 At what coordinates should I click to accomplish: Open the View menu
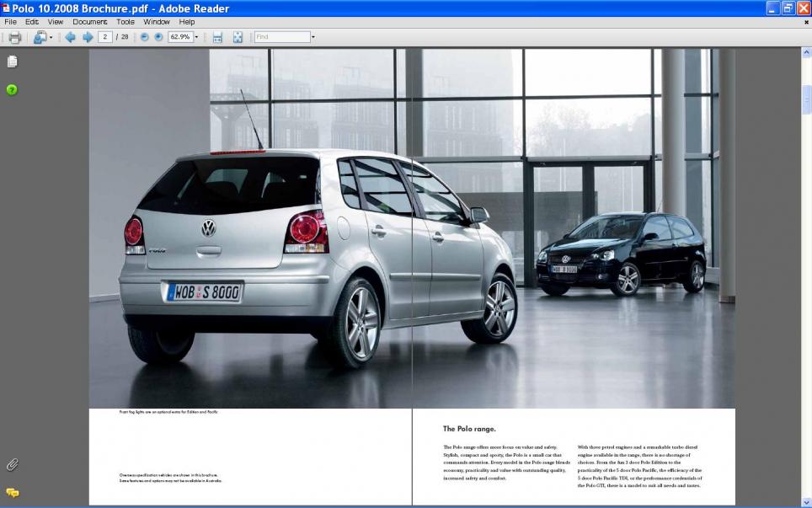coord(56,22)
